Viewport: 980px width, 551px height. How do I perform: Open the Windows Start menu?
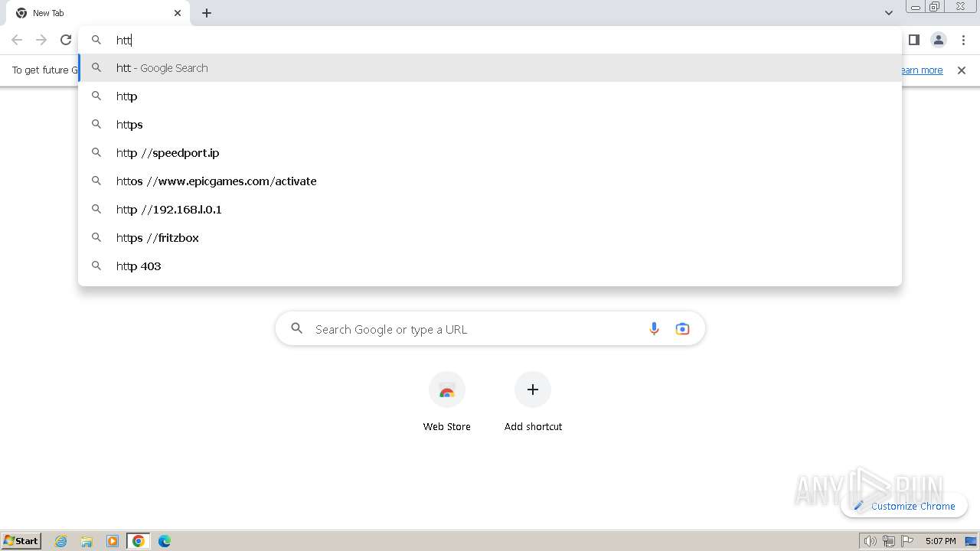pos(21,541)
